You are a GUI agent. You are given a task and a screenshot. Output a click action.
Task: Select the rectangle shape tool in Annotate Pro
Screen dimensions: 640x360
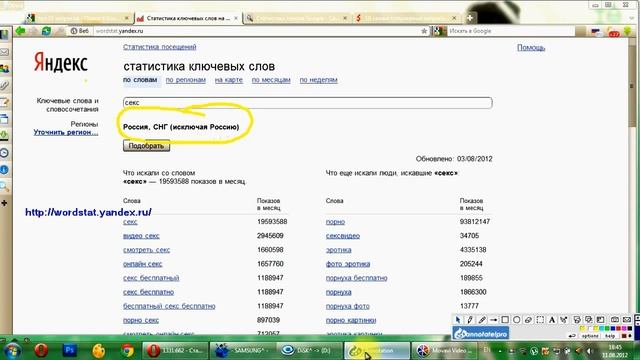coord(505,320)
